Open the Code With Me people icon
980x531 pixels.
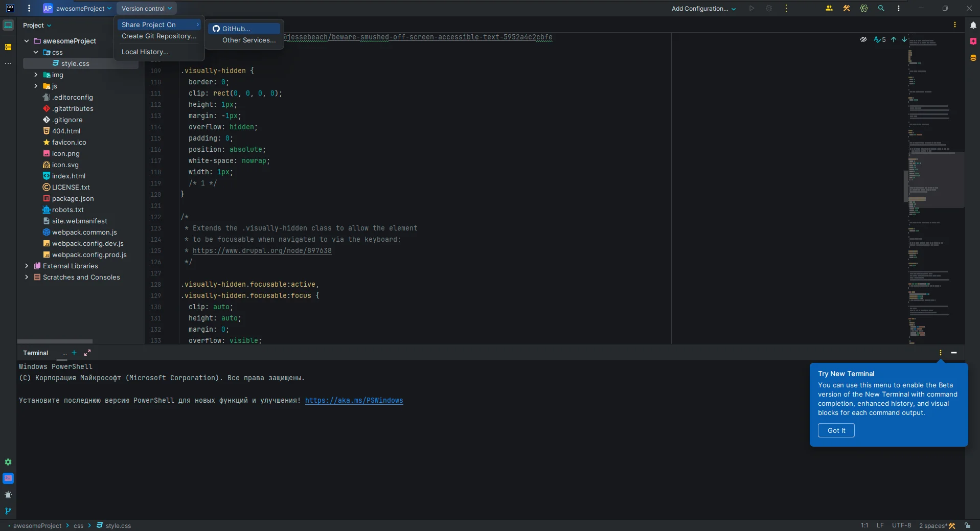tap(829, 8)
